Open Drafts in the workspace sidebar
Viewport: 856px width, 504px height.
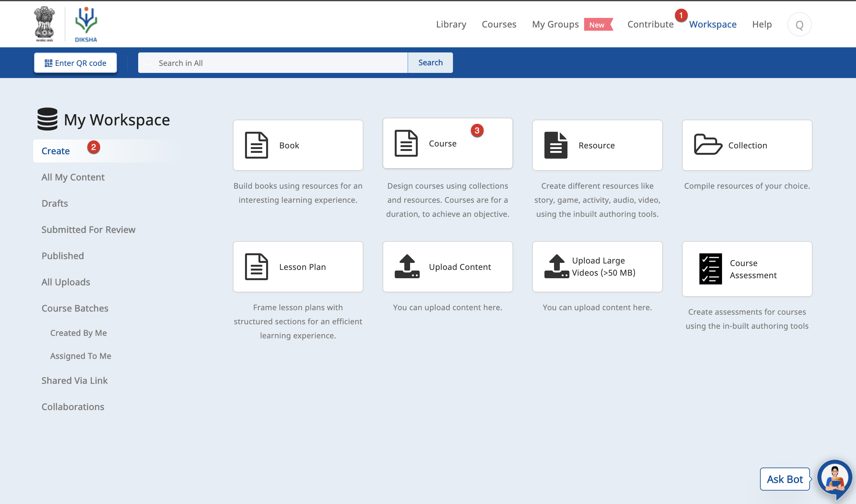pyautogui.click(x=55, y=203)
